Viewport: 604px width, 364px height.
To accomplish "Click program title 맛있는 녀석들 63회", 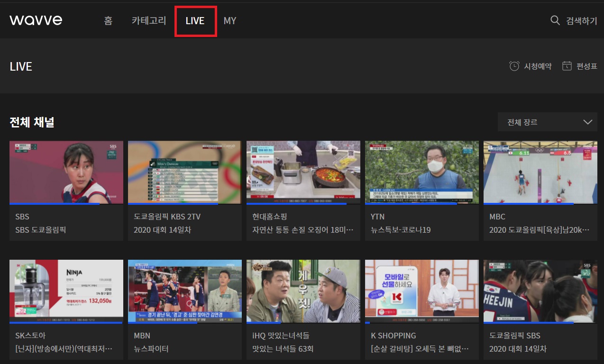I will (283, 349).
